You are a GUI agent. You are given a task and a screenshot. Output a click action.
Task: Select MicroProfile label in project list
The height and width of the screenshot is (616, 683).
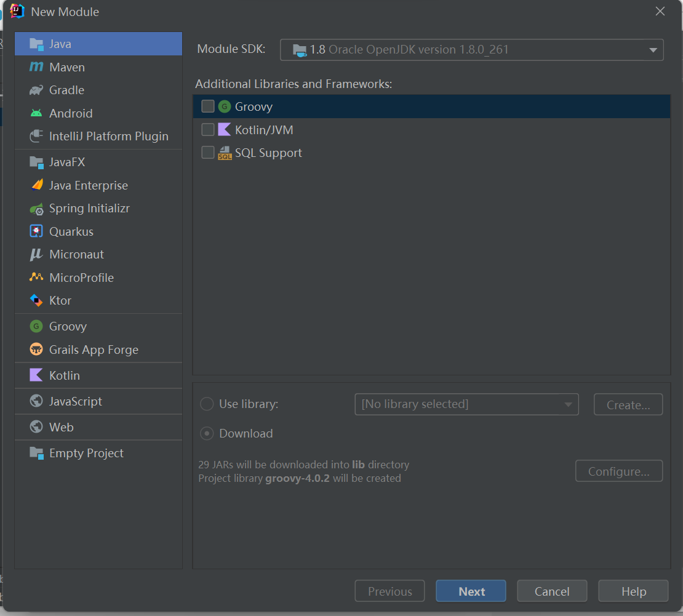click(x=81, y=278)
